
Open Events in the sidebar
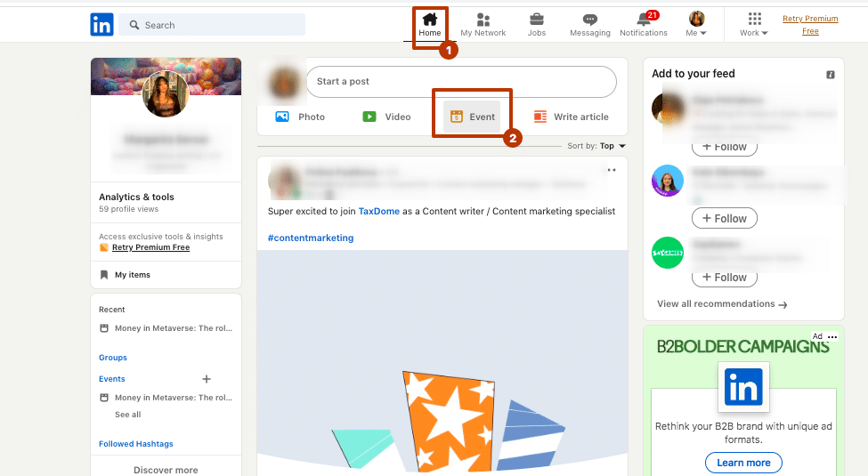tap(112, 379)
